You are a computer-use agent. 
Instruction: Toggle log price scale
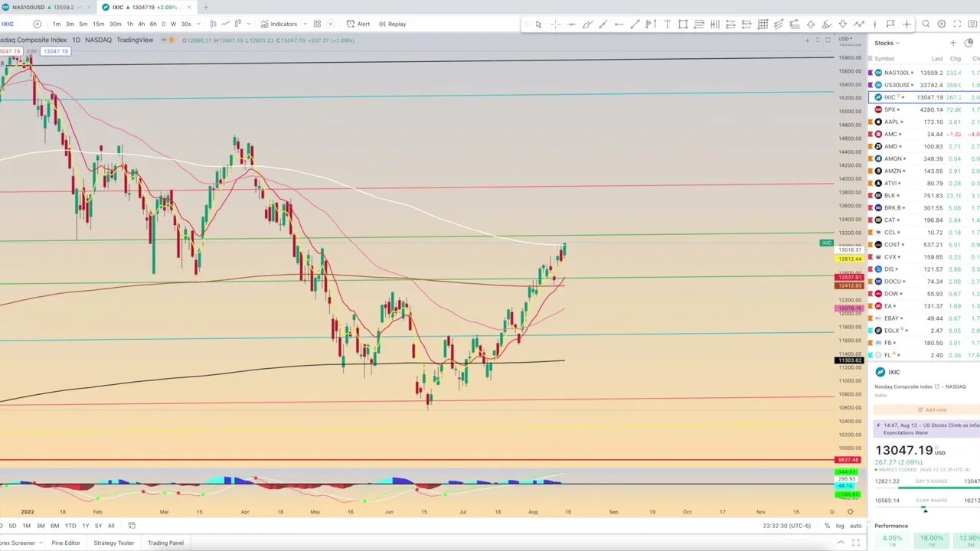(840, 526)
